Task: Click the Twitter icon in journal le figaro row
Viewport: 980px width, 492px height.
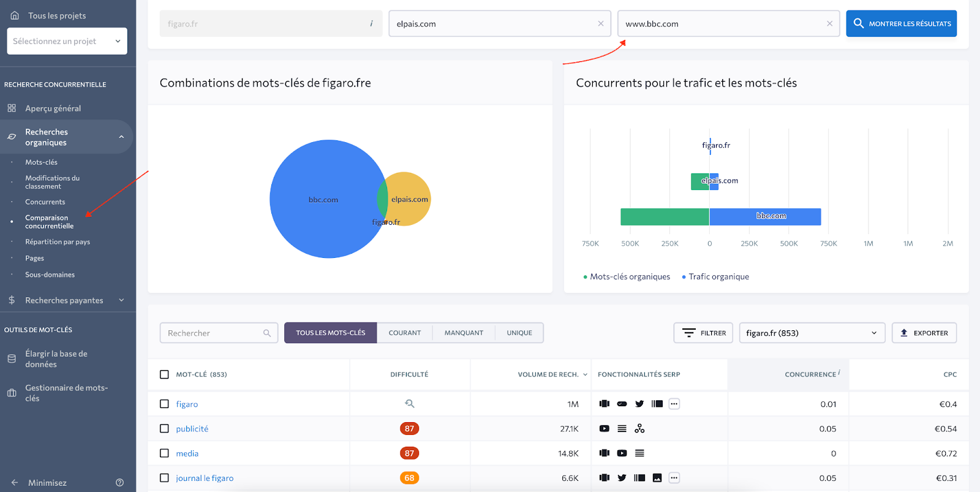Action: [622, 478]
